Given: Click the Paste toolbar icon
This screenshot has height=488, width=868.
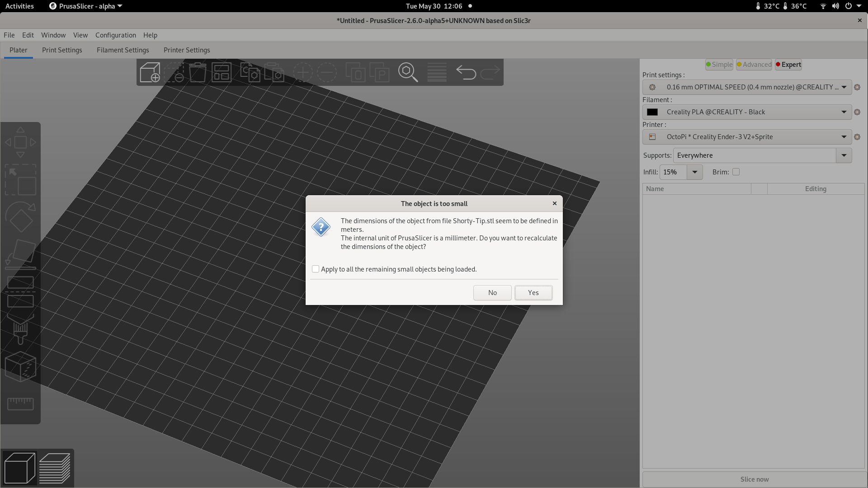Looking at the screenshot, I should (274, 72).
